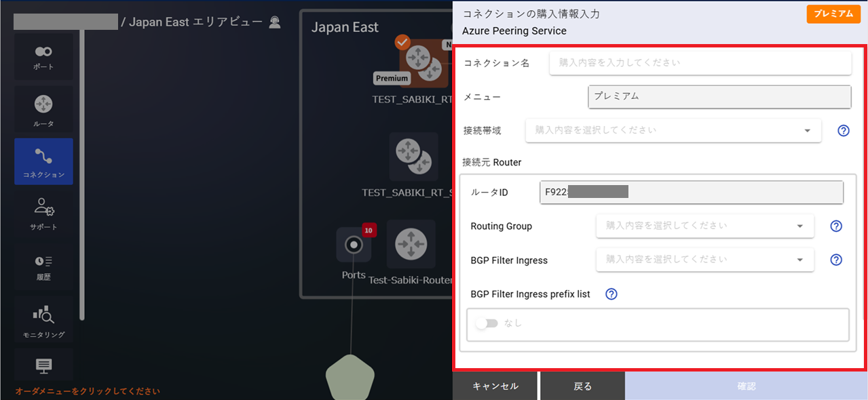
Task: Click the 戻る button
Action: pyautogui.click(x=582, y=385)
